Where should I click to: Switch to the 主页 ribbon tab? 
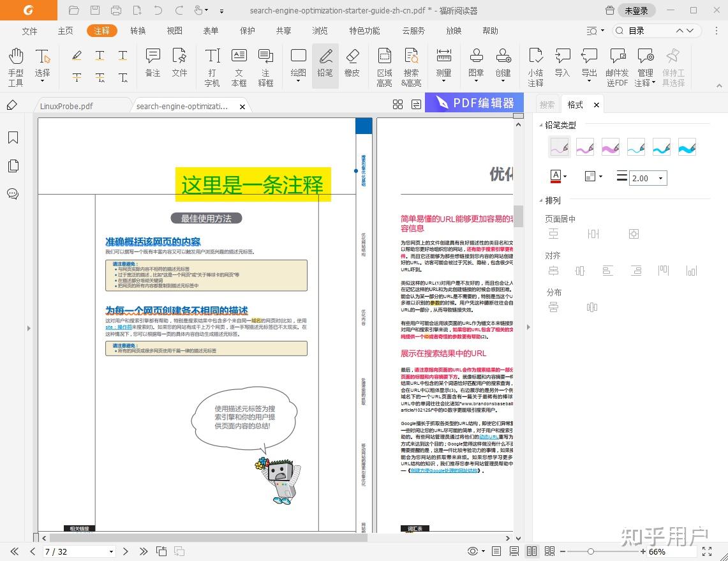click(x=66, y=31)
